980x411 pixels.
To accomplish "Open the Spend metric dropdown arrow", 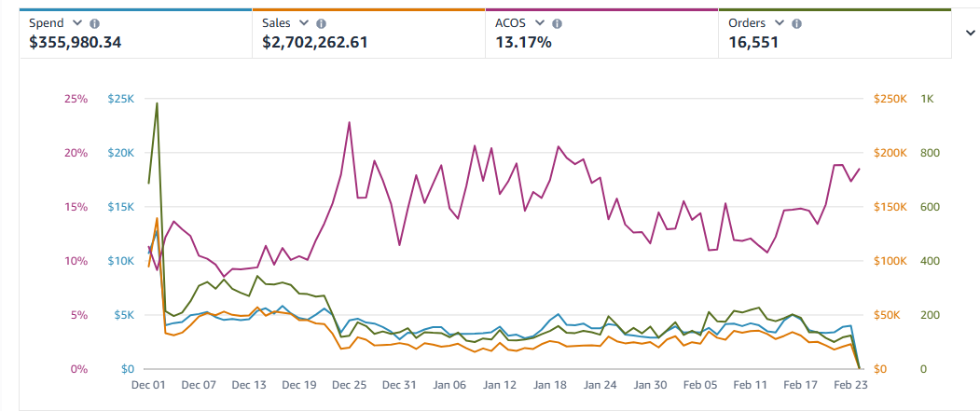I will pos(77,23).
